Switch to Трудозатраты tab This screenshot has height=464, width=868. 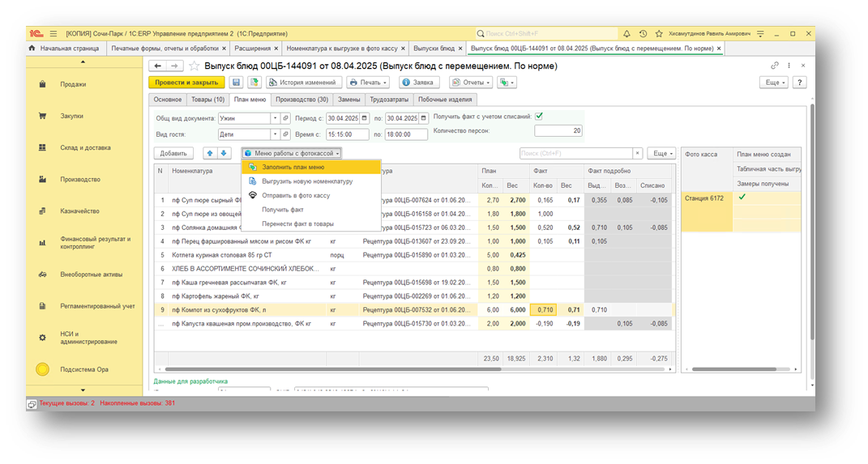[389, 100]
